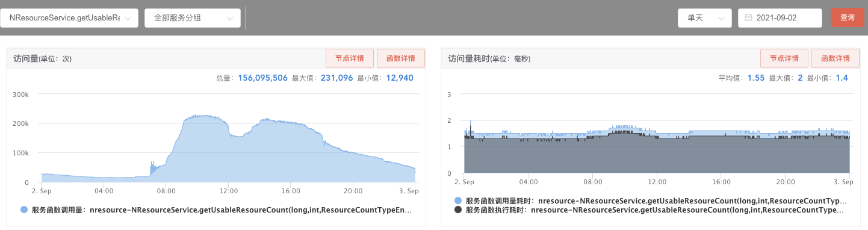The width and height of the screenshot is (868, 230).
Task: Open 函数详情 in the 访问量 panel
Action: click(x=401, y=58)
